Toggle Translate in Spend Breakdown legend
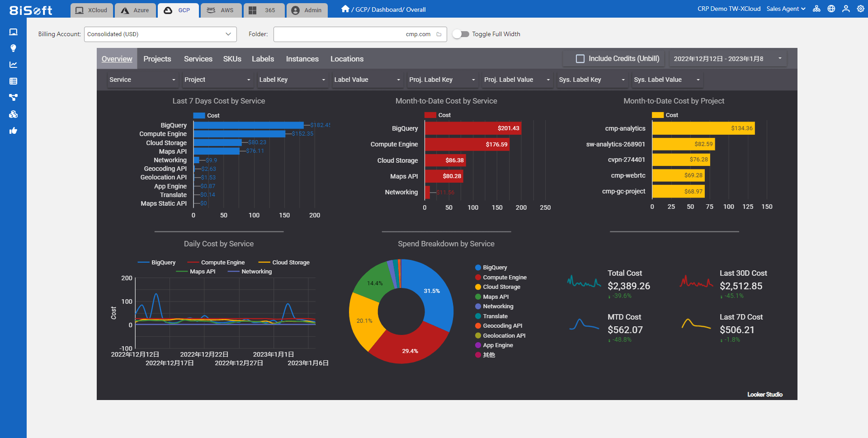The image size is (868, 438). tap(491, 316)
